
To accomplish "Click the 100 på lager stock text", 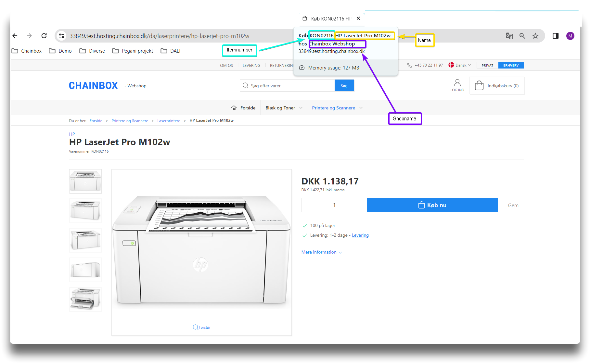I will pyautogui.click(x=323, y=226).
